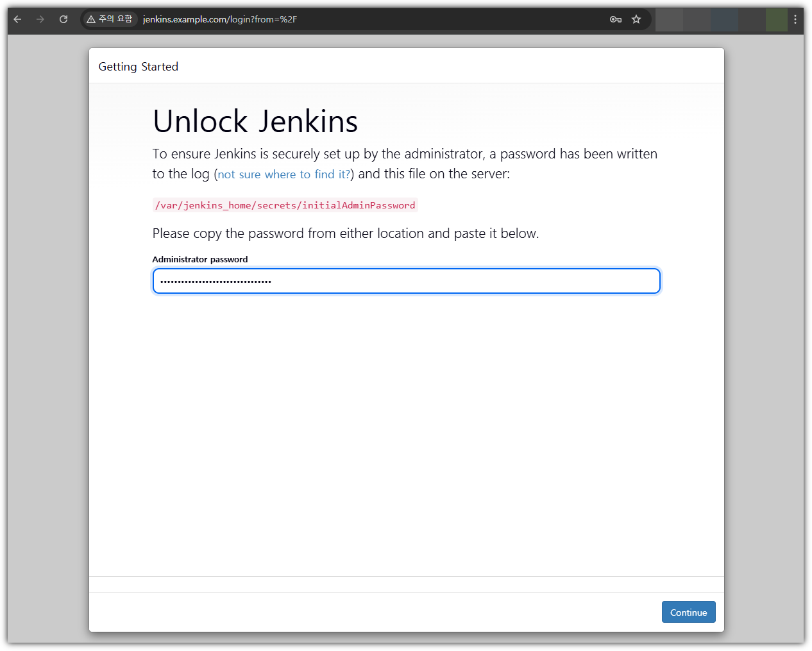Viewport: 812px width, 651px height.
Task: Focus the Administrator password field
Action: coord(407,281)
